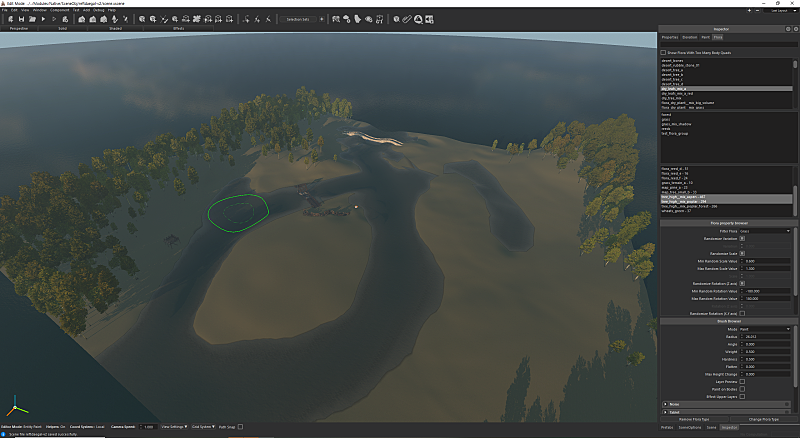Click the Radius stepper arrows
800x438 pixels.
[x=741, y=337]
